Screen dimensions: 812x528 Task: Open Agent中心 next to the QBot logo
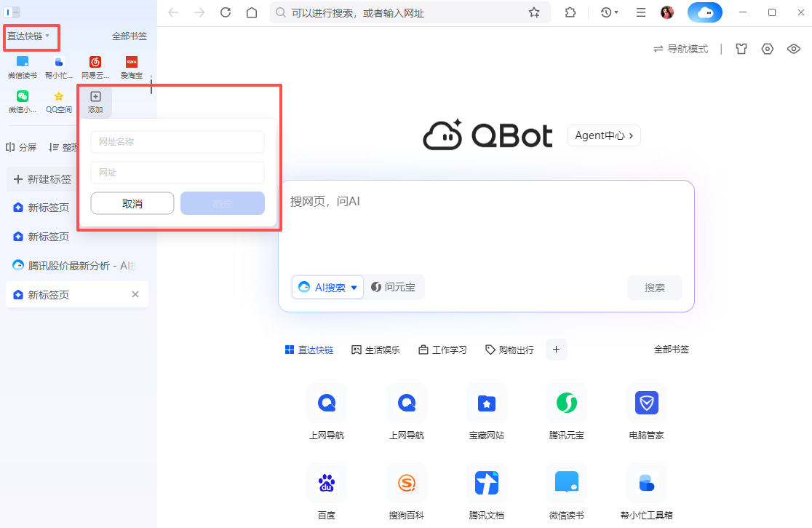point(603,135)
